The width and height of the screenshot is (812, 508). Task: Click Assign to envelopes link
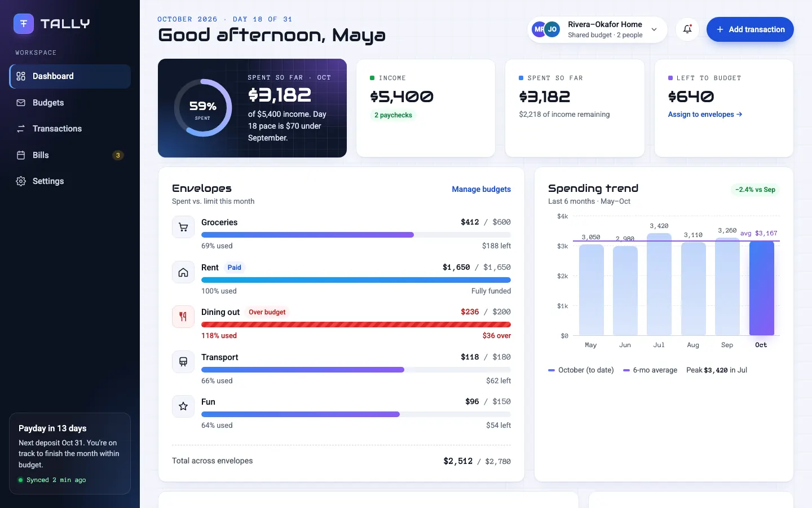coord(705,115)
